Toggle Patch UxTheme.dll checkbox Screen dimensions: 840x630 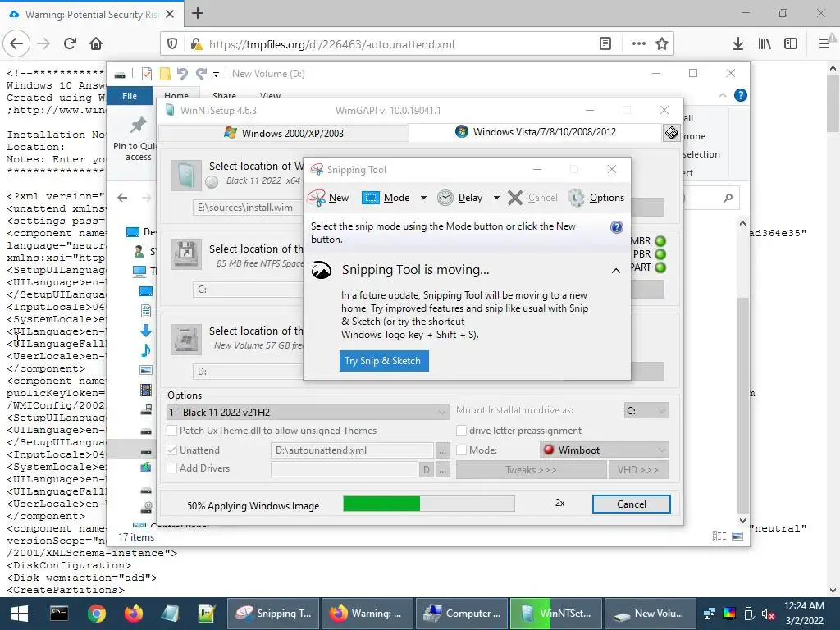pyautogui.click(x=172, y=431)
